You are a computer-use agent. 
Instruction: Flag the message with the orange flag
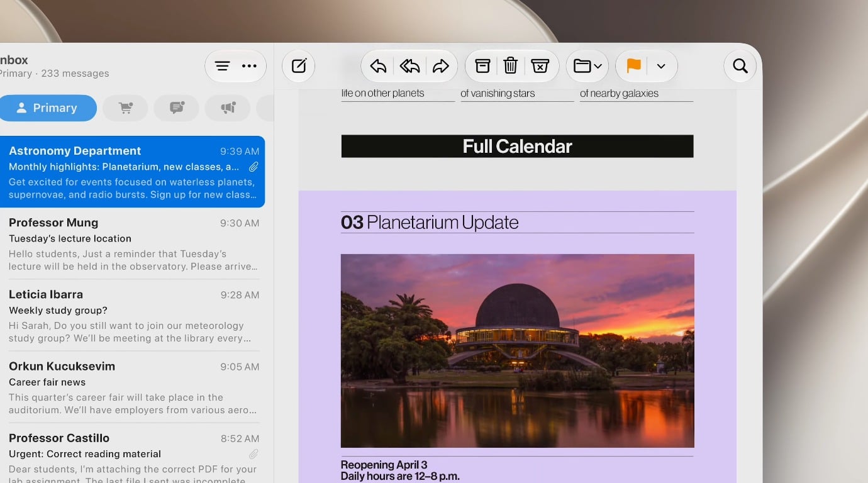tap(633, 65)
